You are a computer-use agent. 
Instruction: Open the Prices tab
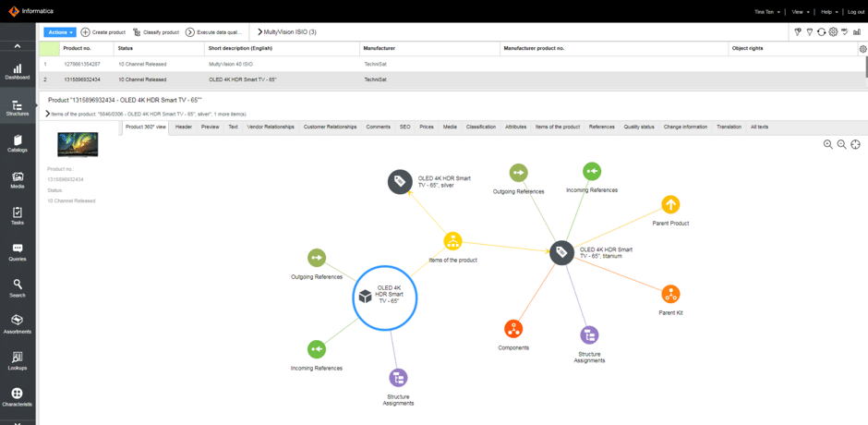pyautogui.click(x=427, y=127)
